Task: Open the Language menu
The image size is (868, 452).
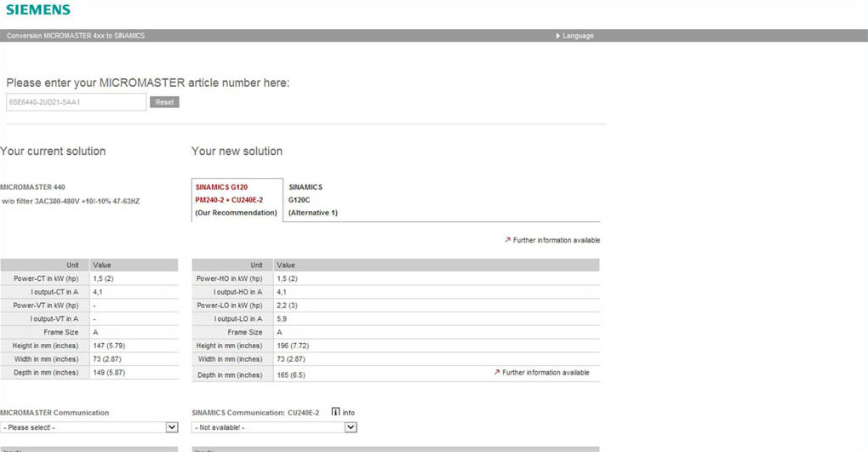Action: (x=576, y=36)
